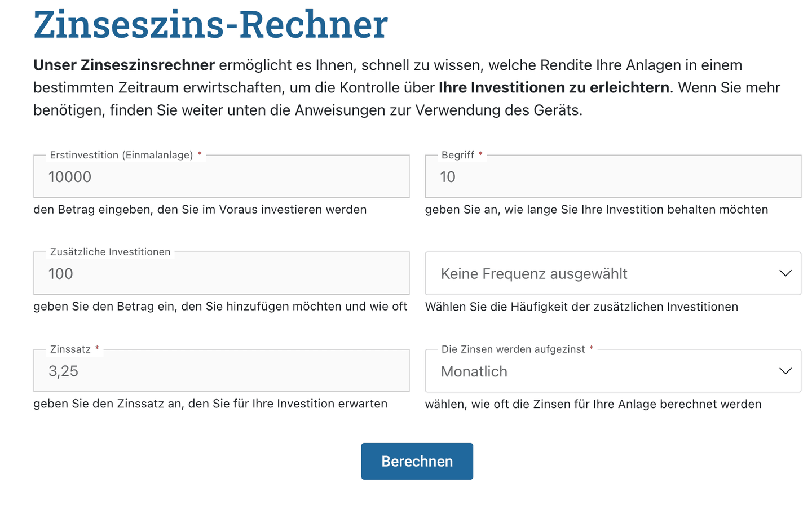Click the Zinseszins-Rechner page heading
Screen dimensions: 812x505
[x=210, y=25]
